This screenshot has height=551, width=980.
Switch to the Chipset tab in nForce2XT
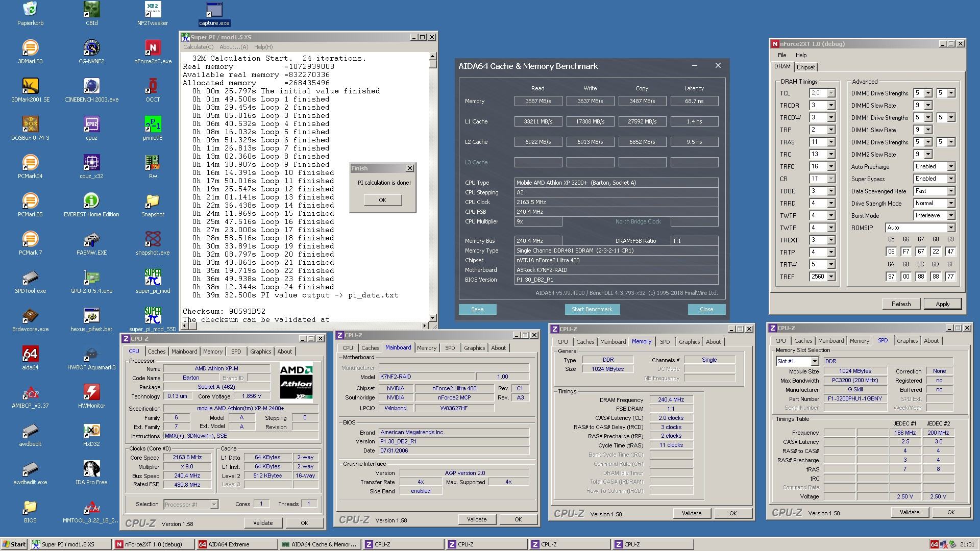click(x=806, y=67)
